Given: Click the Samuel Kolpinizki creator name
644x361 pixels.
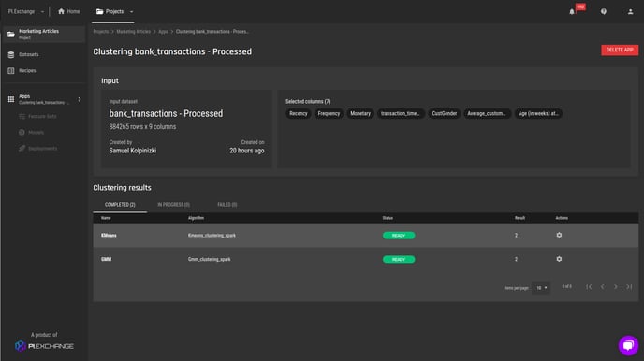Looking at the screenshot, I should click(x=133, y=151).
